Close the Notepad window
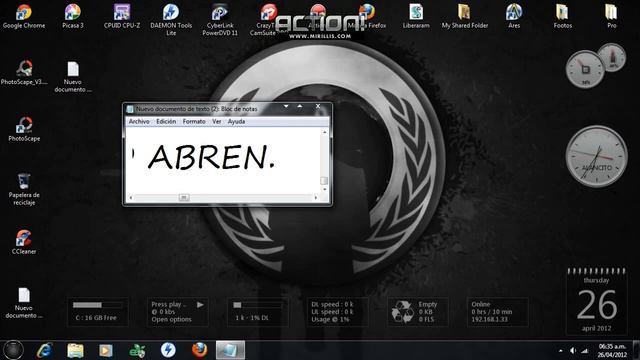 point(318,107)
